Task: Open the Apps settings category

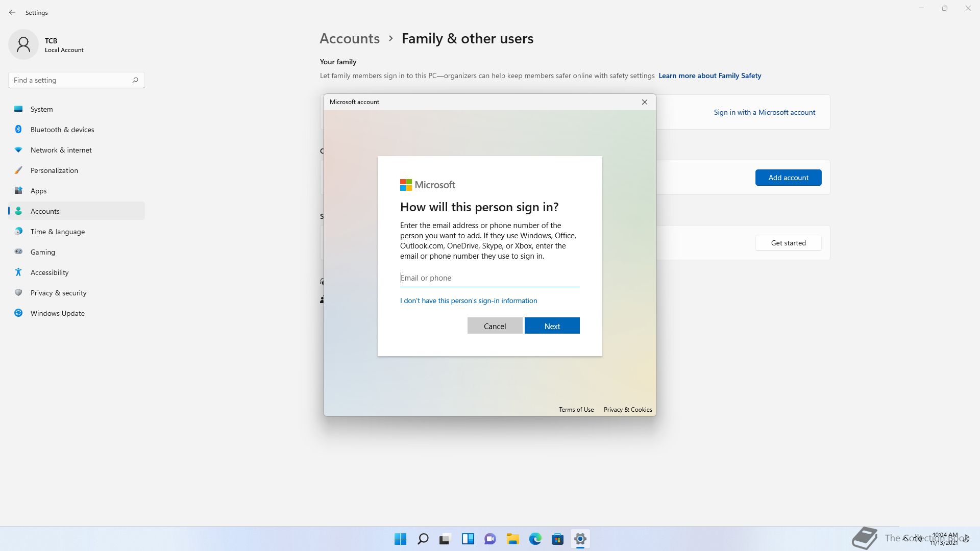Action: (x=77, y=191)
